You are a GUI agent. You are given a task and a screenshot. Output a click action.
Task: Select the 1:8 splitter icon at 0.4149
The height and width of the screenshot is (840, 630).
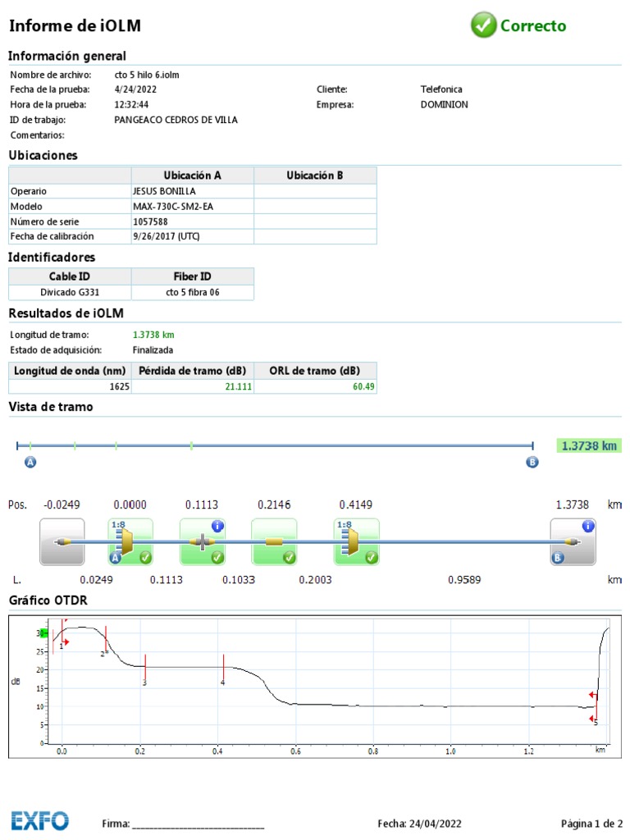(x=356, y=542)
